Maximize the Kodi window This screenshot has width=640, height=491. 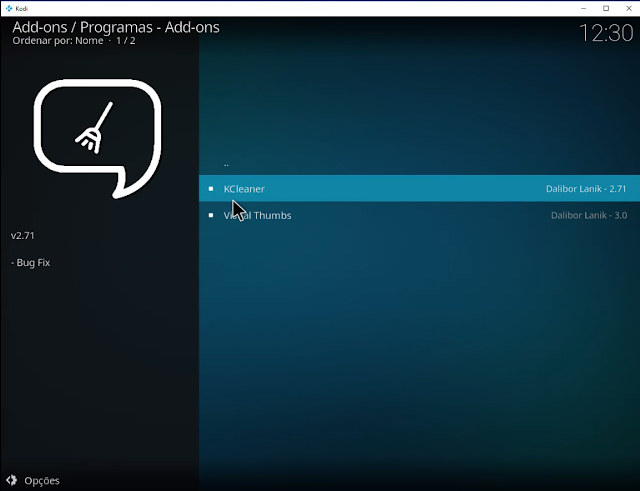[606, 8]
